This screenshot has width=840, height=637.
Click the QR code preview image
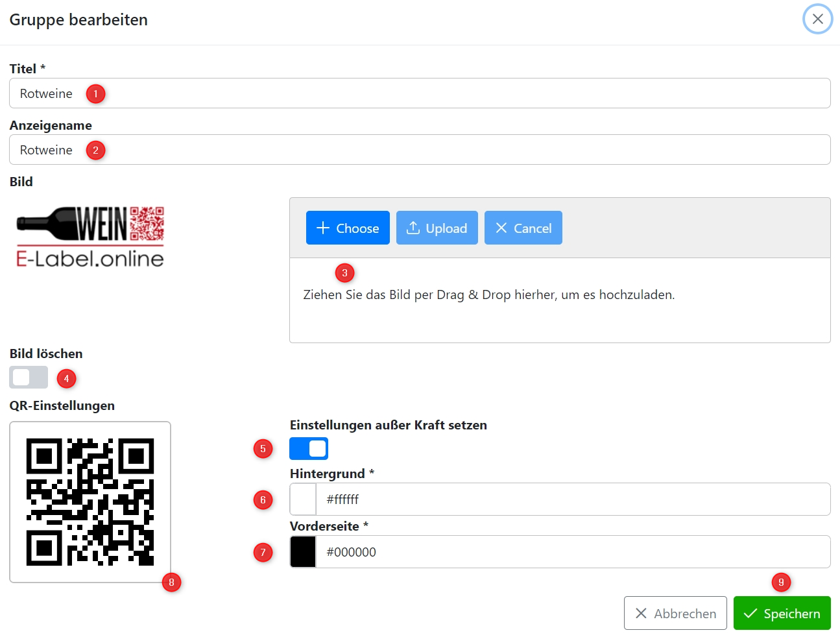90,502
